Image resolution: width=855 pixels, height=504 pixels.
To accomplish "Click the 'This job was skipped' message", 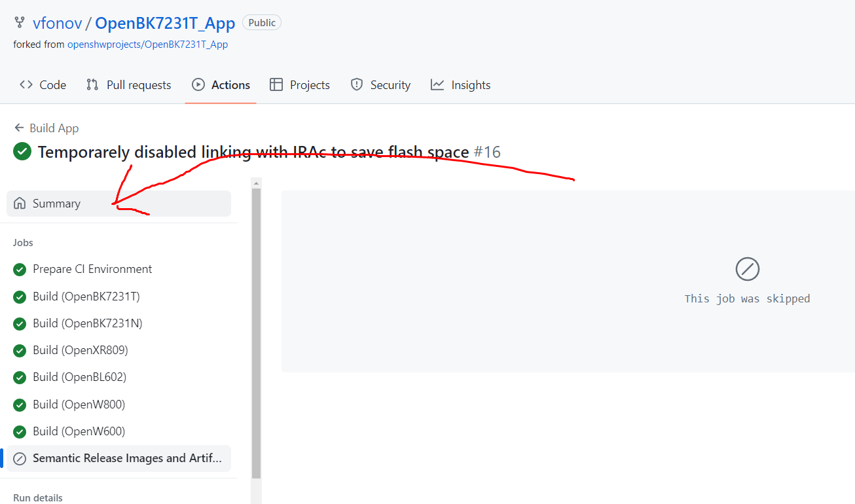I will (747, 298).
